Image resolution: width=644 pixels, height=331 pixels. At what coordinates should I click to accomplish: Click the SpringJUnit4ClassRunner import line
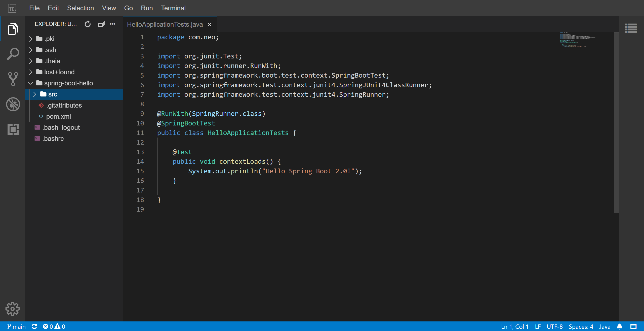294,85
